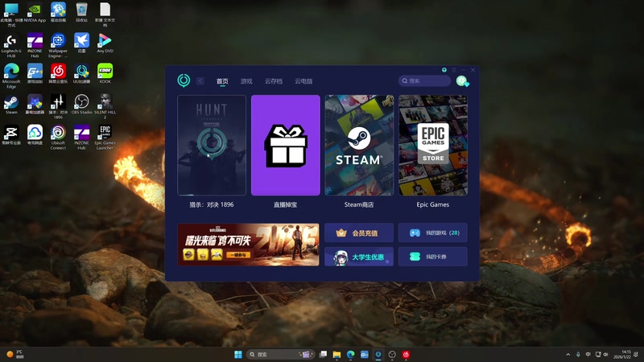Image resolution: width=644 pixels, height=362 pixels.
Task: Click the PUBG 2026 promotional banner
Action: [248, 245]
